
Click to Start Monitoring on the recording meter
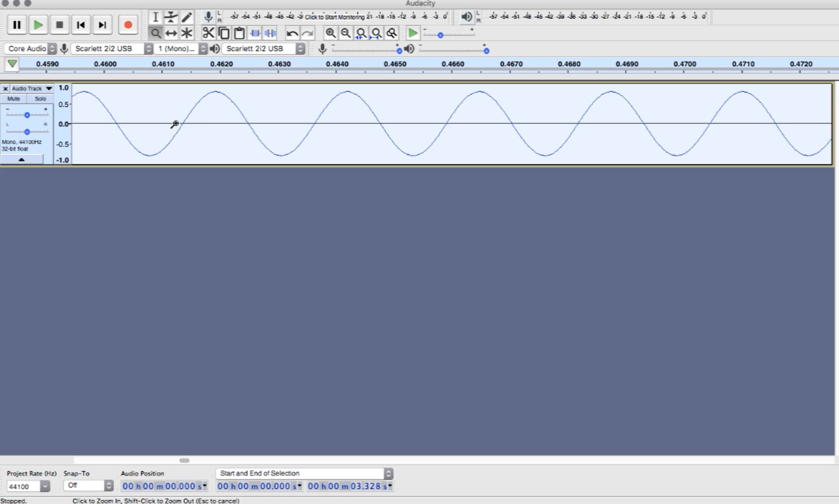(x=335, y=16)
